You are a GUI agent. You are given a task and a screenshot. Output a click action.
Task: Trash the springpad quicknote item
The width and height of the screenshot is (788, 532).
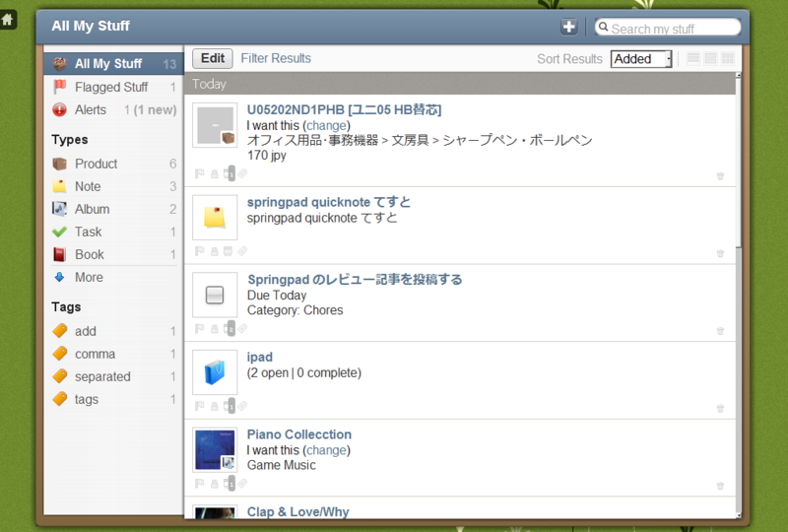720,253
